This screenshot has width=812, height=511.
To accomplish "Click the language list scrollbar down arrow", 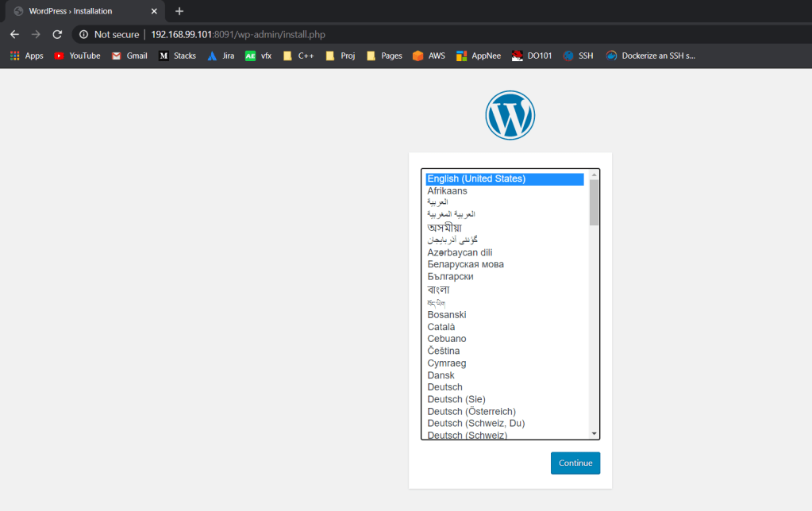I will click(x=594, y=433).
